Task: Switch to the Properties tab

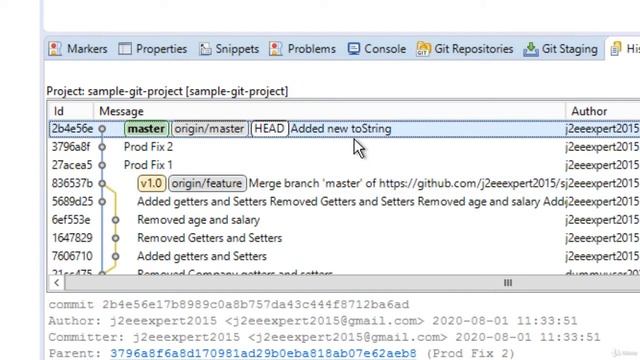Action: (x=153, y=49)
